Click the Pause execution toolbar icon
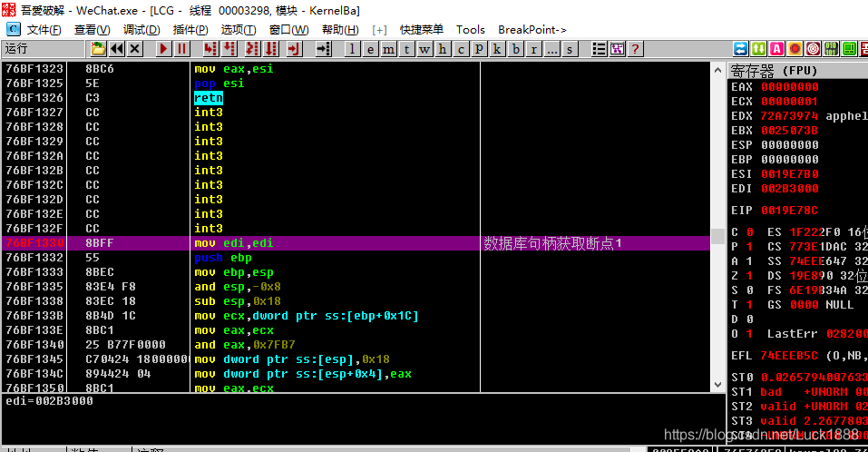The height and width of the screenshot is (452, 868). (181, 49)
